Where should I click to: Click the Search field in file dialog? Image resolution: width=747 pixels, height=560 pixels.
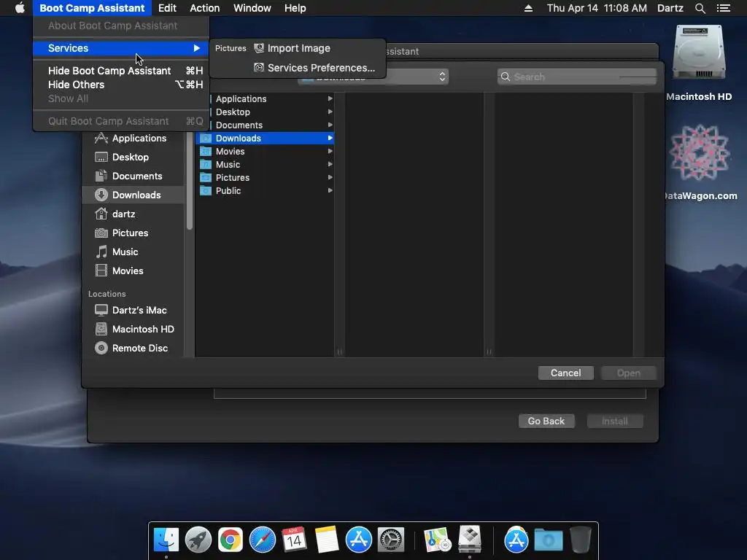coord(577,77)
